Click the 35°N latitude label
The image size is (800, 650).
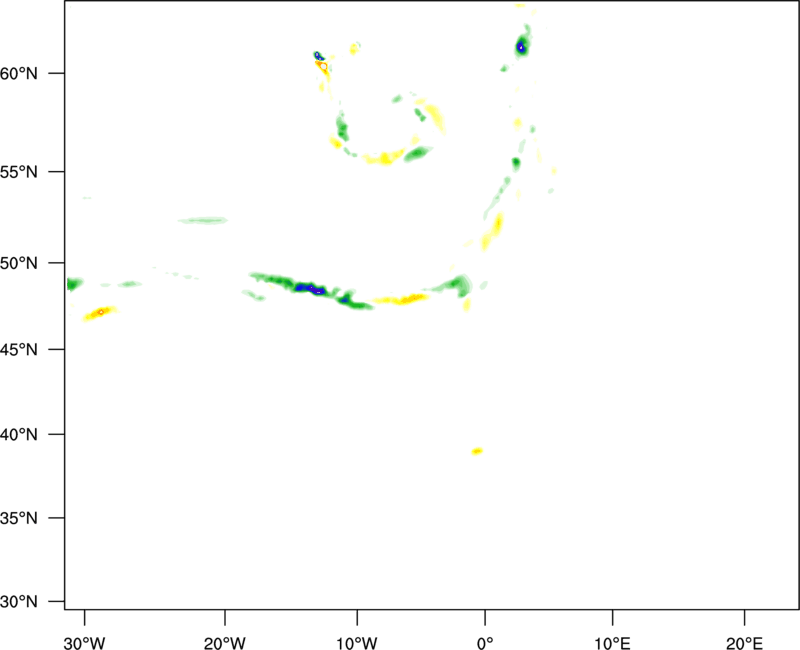(19, 518)
